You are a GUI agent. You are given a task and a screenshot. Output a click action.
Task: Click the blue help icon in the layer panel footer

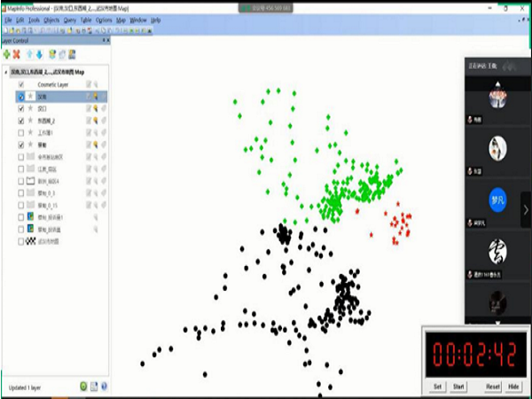[104, 387]
